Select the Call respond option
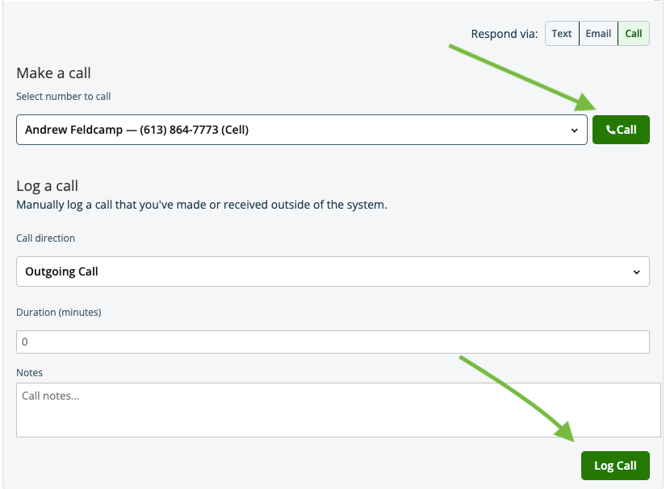This screenshot has width=670, height=489. (x=634, y=34)
